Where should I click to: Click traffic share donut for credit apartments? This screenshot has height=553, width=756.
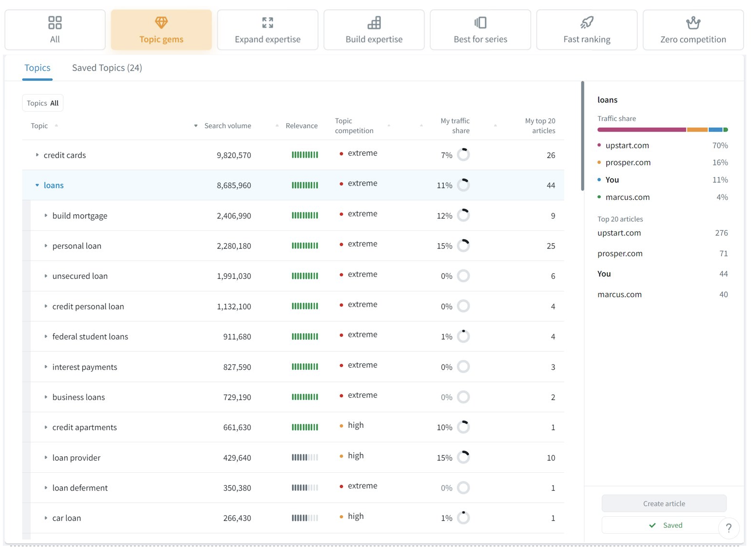463,427
